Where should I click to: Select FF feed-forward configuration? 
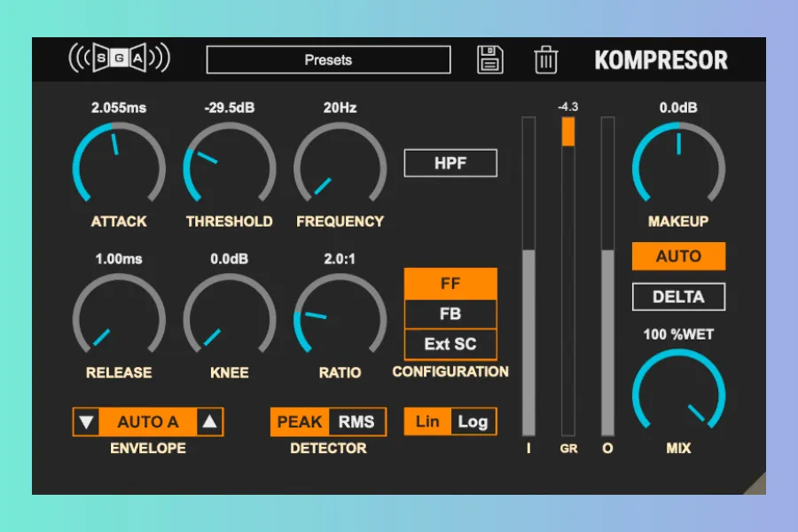coord(450,285)
